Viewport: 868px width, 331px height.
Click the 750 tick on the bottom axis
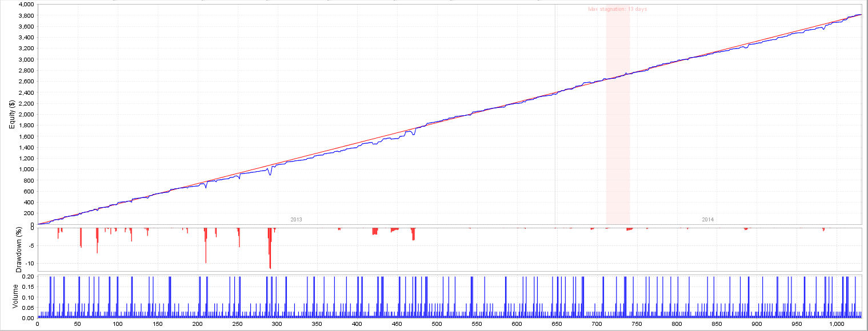coord(637,325)
